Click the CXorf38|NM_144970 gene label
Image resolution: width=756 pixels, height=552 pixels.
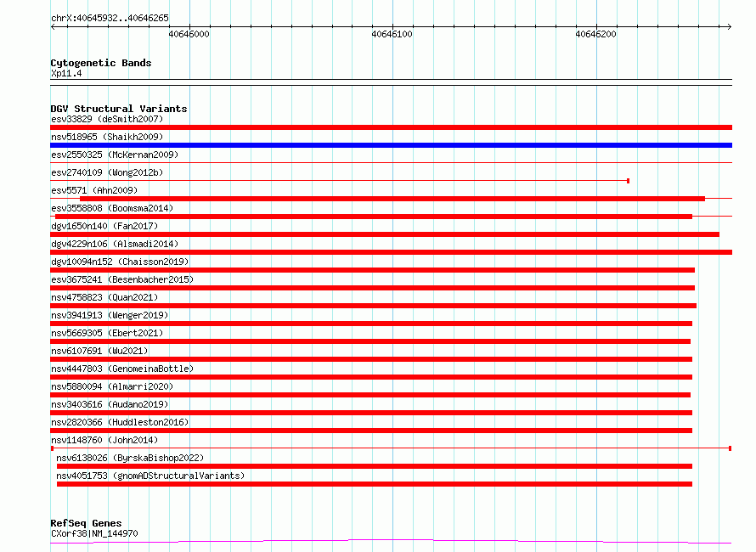pos(94,533)
